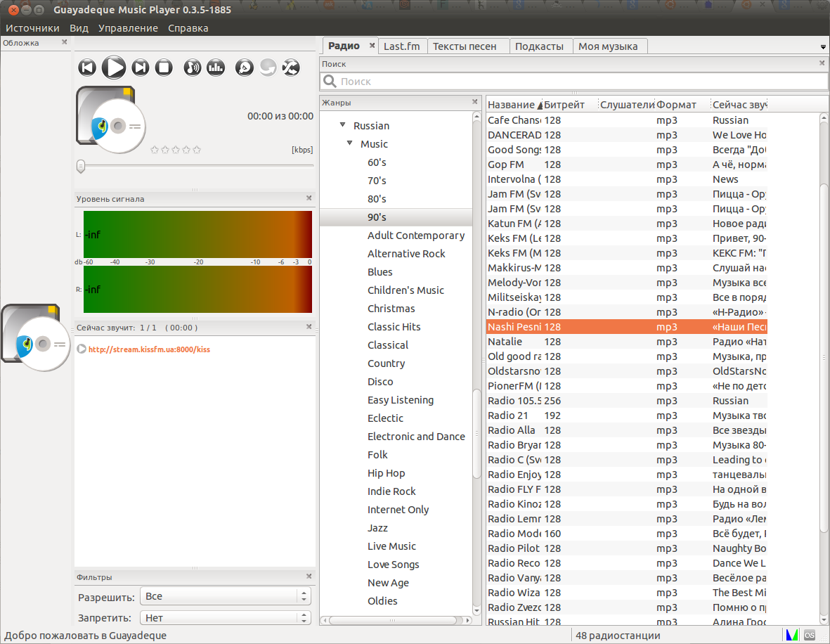Click the large cover art in Обложка panel
The height and width of the screenshot is (644, 830).
tap(35, 337)
